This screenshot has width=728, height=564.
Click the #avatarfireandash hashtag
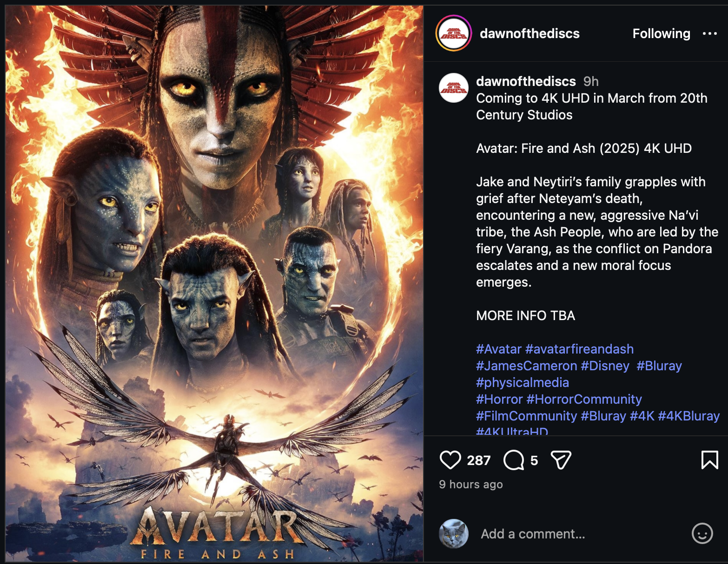point(579,349)
